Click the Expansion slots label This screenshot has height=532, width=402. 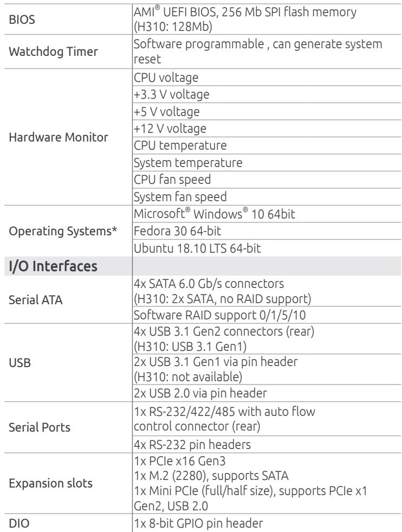click(50, 483)
